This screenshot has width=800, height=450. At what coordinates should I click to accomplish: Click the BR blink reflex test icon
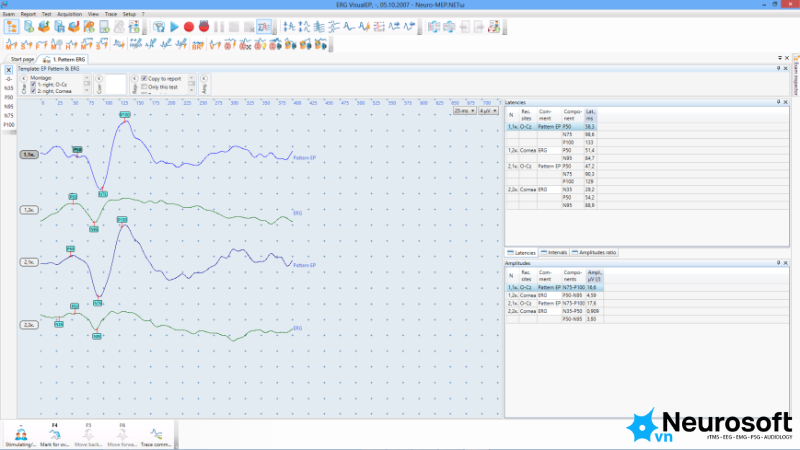(197, 45)
